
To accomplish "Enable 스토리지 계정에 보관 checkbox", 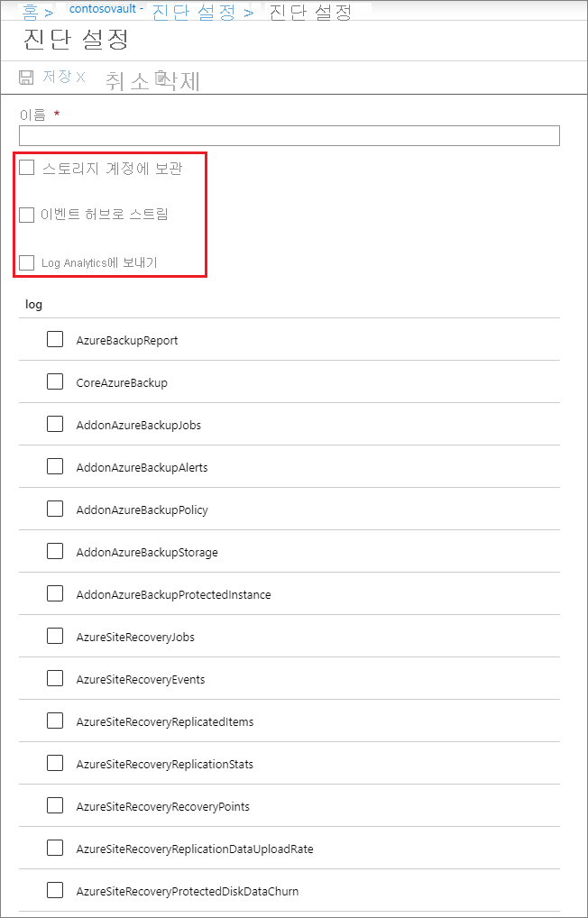I will 27,168.
